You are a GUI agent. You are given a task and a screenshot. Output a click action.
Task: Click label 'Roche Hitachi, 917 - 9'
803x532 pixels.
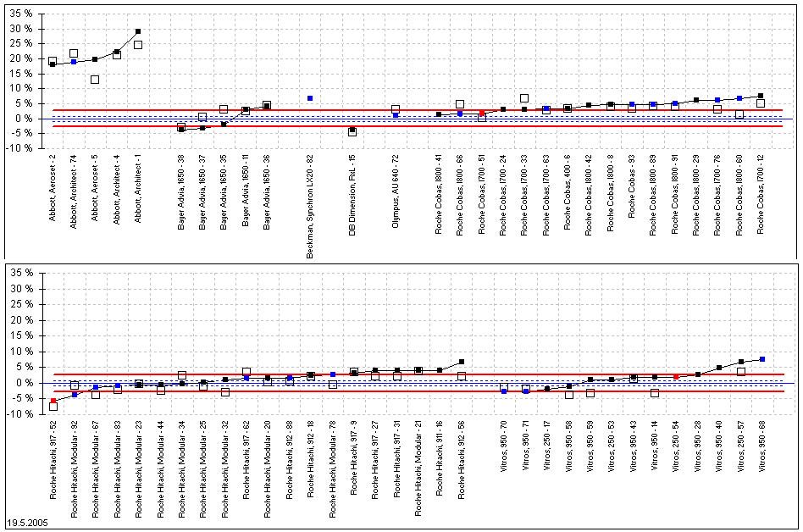[353, 457]
